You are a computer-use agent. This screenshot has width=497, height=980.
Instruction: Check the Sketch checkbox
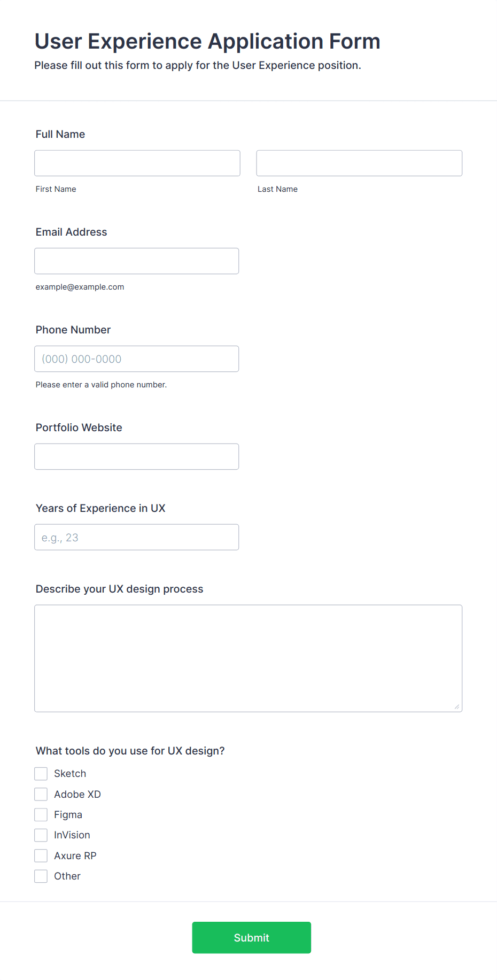(x=41, y=774)
